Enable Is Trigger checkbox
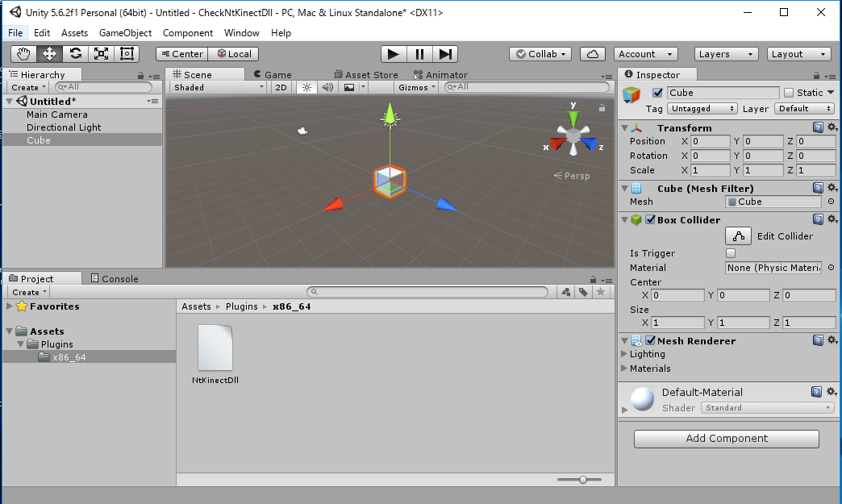This screenshot has height=504, width=842. click(x=731, y=253)
